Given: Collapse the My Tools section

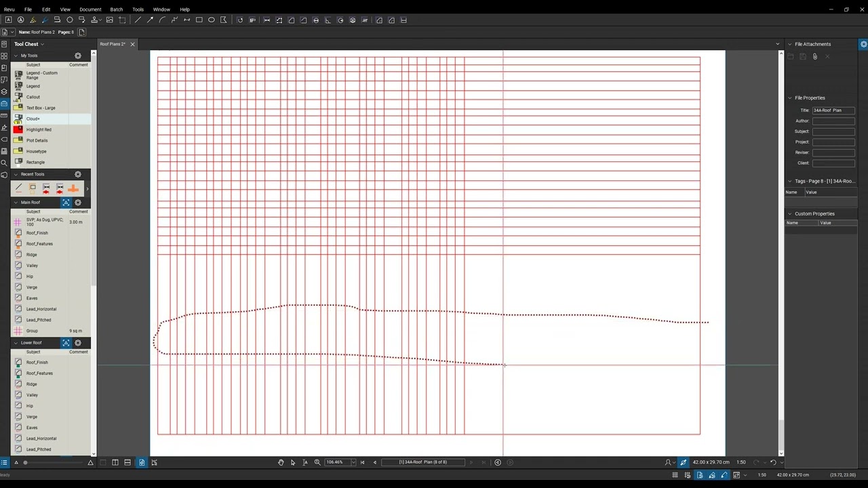Looking at the screenshot, I should pos(16,56).
